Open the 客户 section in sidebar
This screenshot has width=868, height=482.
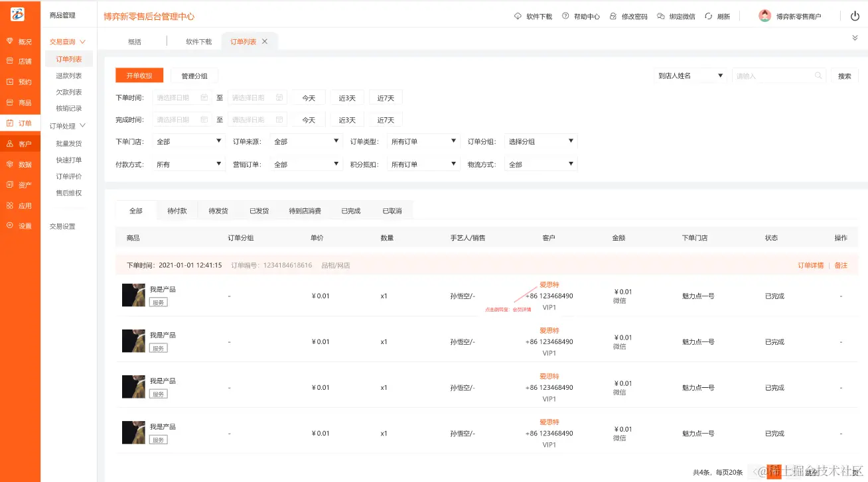coord(20,143)
